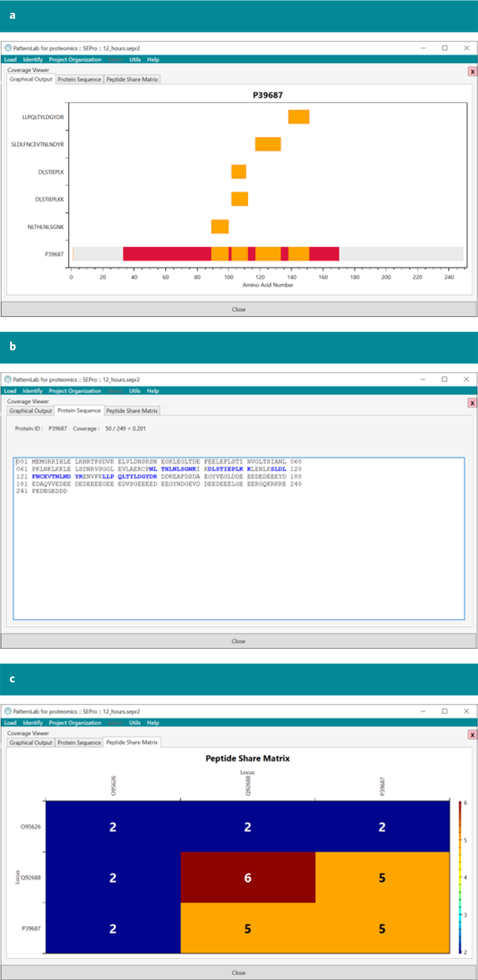This screenshot has height=980, width=478.
Task: Click coverage value 50 / 249 = 0.201
Action: (x=126, y=428)
